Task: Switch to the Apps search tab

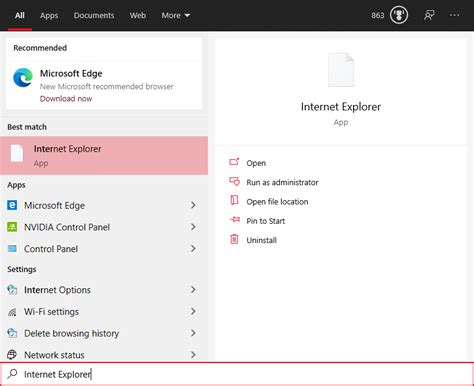Action: (x=49, y=15)
